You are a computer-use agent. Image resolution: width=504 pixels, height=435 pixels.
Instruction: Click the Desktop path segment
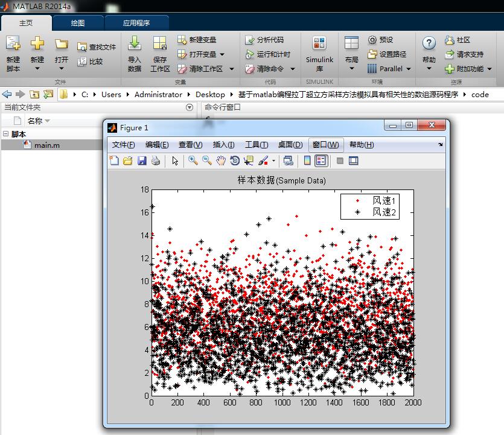pos(210,95)
